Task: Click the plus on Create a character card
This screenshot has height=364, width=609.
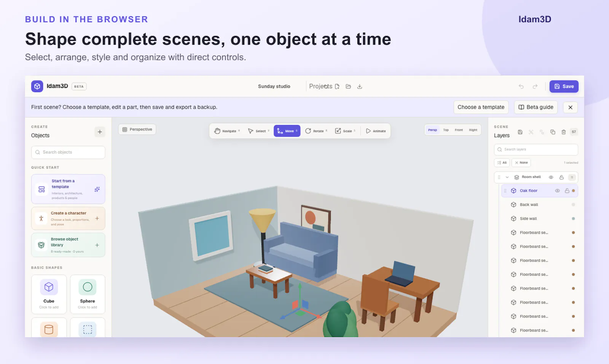Action: pos(97,218)
